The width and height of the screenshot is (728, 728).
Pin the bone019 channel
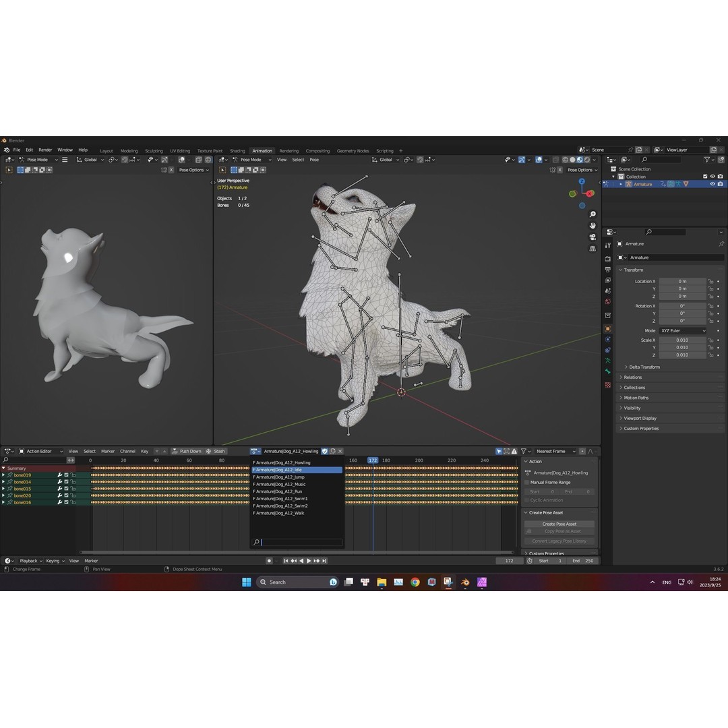coord(9,475)
